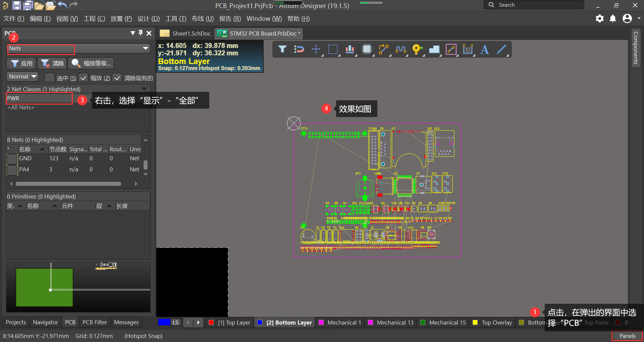Collapse the 8 Nets section arrow
The height and width of the screenshot is (342, 644).
pos(146,139)
